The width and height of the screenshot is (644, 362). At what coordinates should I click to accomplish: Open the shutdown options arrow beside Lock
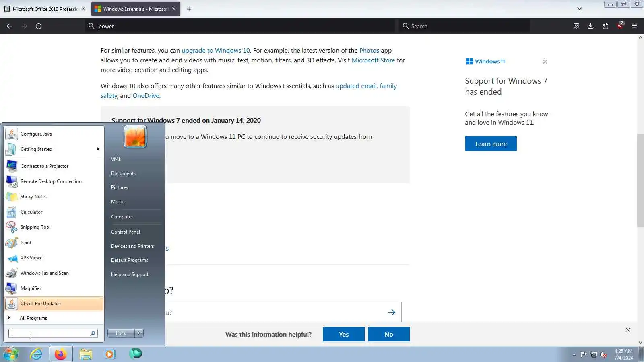[139, 333]
